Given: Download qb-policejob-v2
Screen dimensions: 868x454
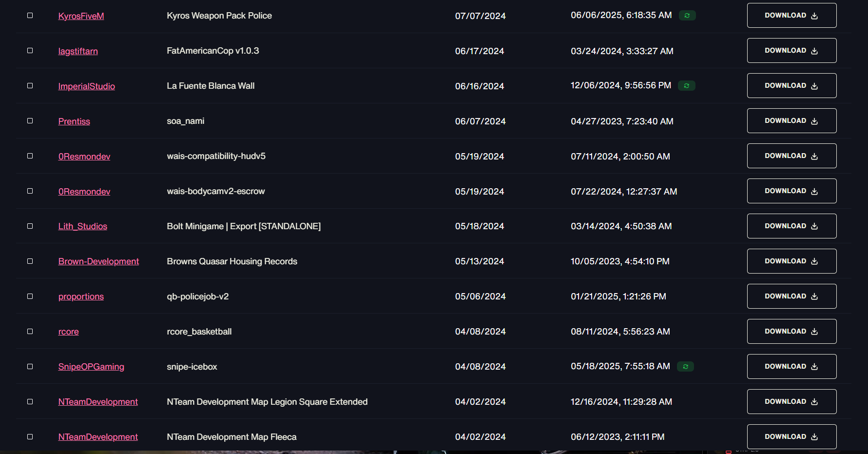Looking at the screenshot, I should click(x=791, y=296).
